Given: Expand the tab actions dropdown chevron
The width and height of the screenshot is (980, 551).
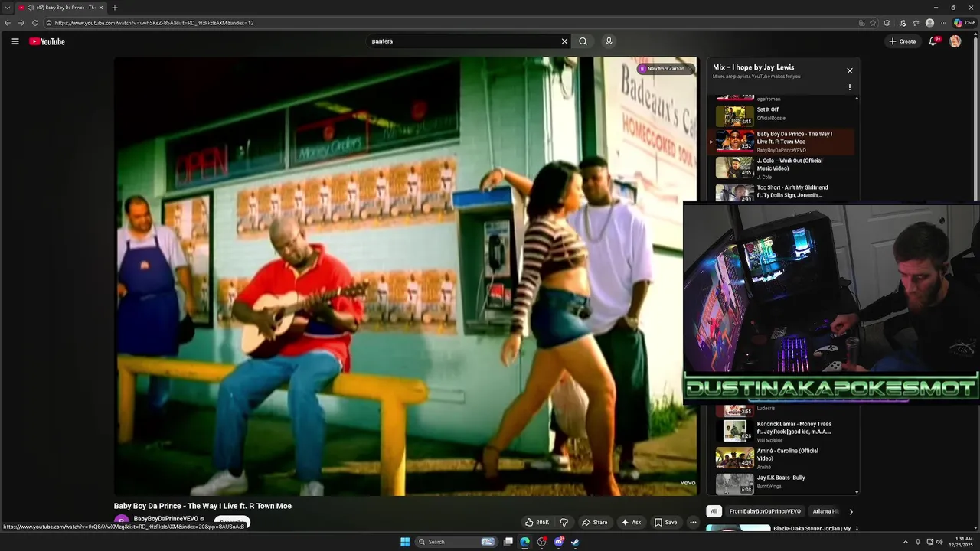Looking at the screenshot, I should point(8,8).
